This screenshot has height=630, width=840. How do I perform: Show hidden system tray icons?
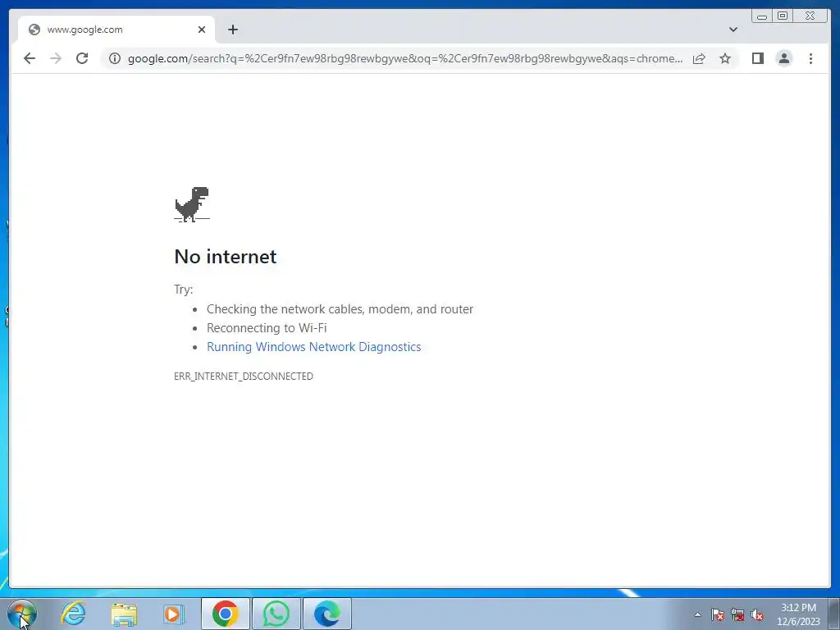pyautogui.click(x=697, y=614)
